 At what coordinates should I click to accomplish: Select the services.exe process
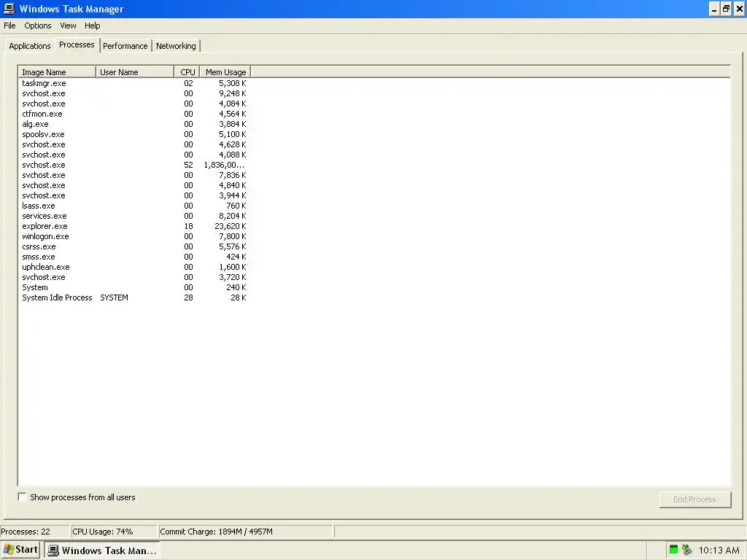point(134,216)
